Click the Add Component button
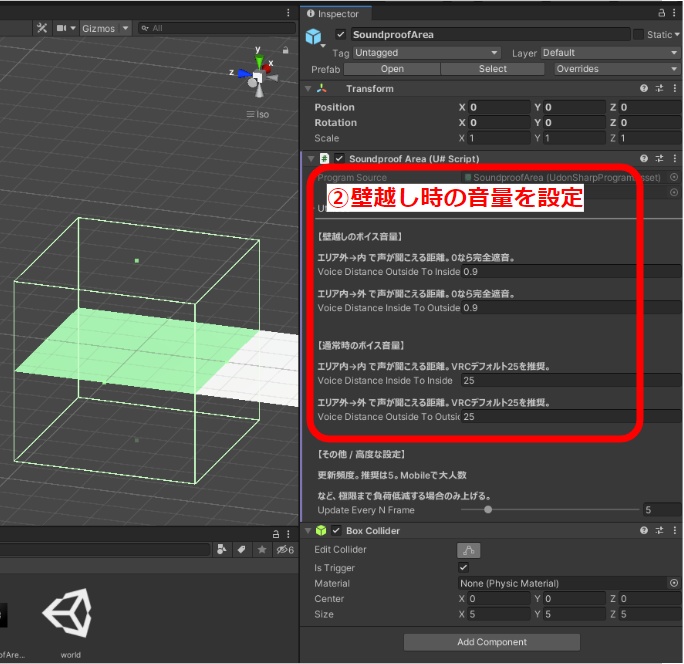This screenshot has height=664, width=684. click(492, 642)
